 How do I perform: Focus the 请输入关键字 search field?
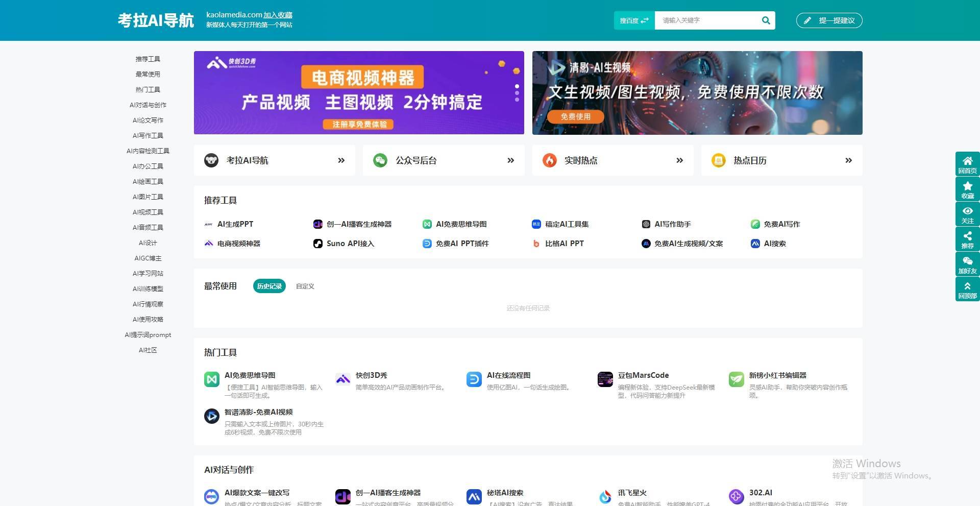point(707,20)
